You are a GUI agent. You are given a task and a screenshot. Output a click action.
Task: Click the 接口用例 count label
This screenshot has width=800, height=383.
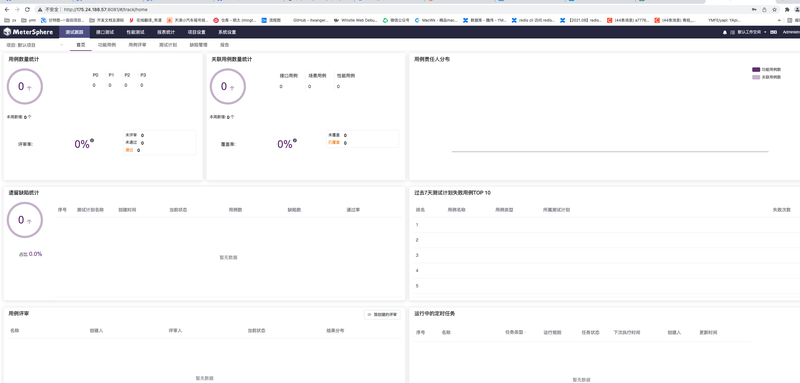click(x=288, y=75)
